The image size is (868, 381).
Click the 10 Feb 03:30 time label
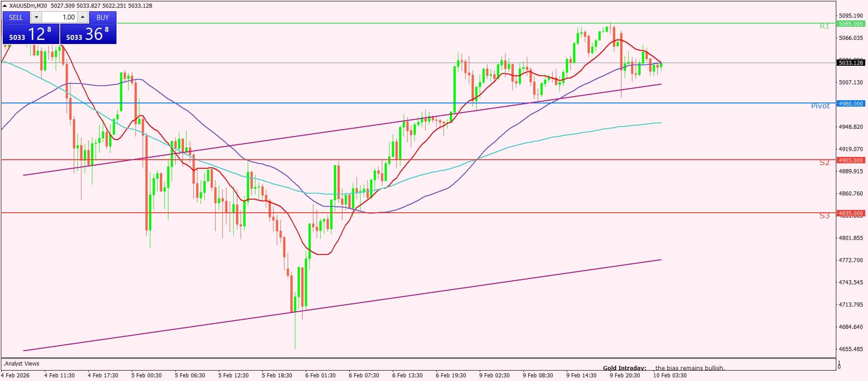coord(670,375)
